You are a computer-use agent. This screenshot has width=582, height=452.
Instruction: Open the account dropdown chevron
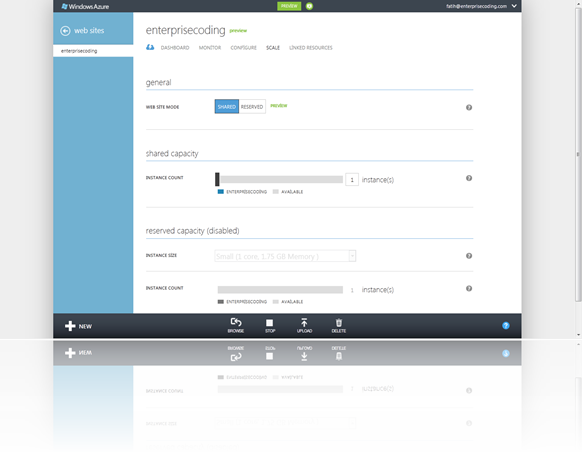(514, 6)
